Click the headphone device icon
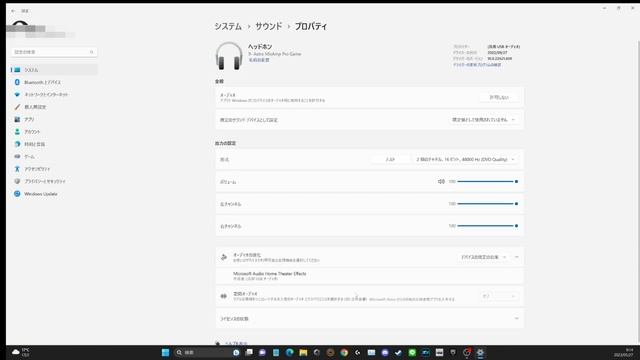This screenshot has height=360, width=640. pos(229,56)
